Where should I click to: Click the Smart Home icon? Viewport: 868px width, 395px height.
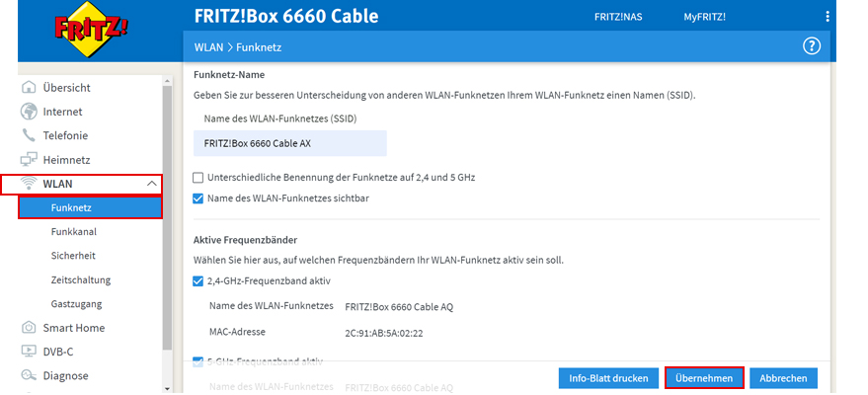click(x=29, y=328)
